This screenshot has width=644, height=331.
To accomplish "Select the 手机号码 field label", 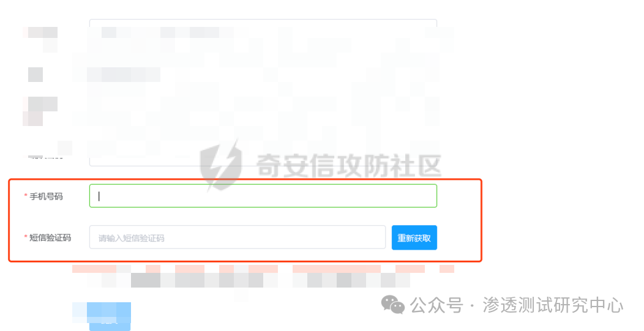I will point(46,196).
